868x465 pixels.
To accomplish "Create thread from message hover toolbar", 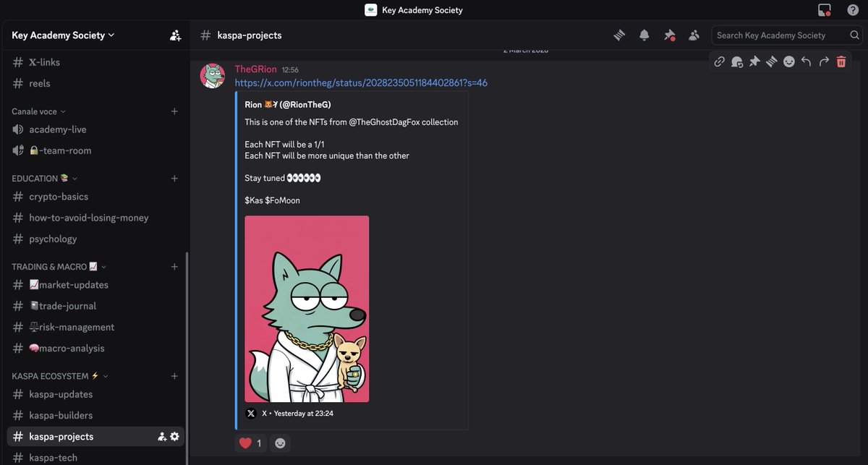I will [x=771, y=61].
